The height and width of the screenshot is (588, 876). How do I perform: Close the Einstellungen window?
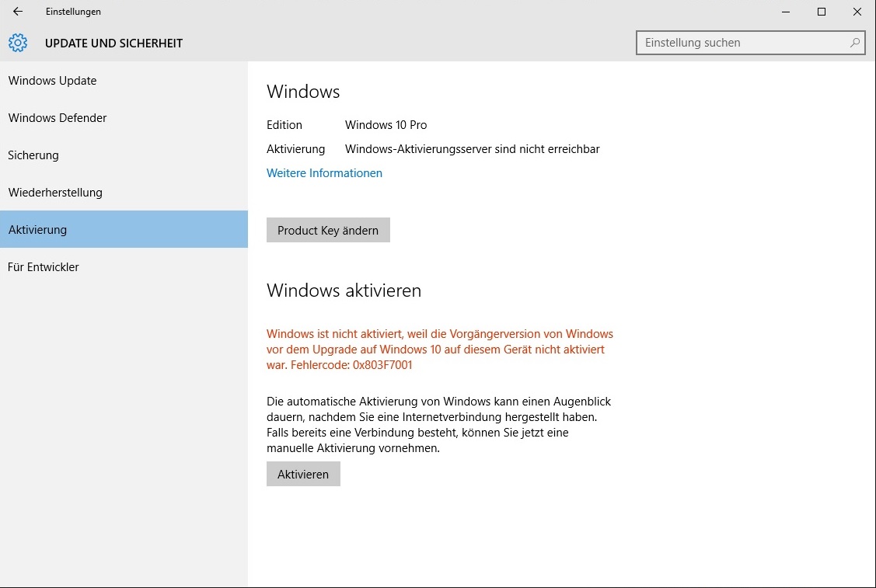click(857, 11)
